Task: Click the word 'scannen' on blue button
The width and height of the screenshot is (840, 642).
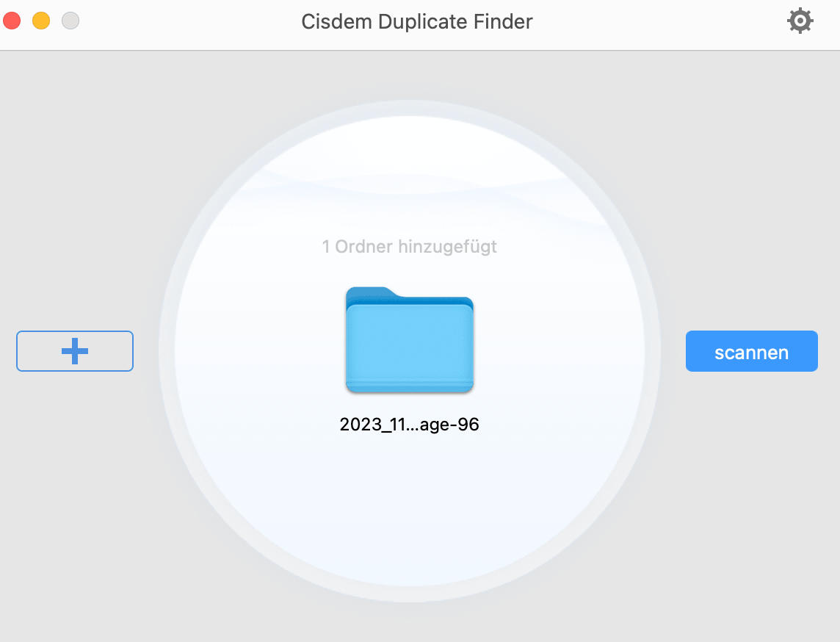Action: click(x=752, y=353)
